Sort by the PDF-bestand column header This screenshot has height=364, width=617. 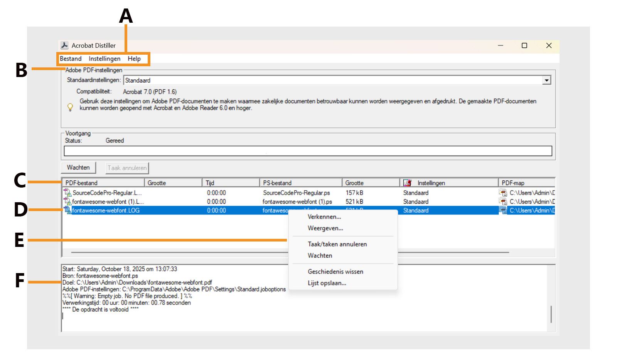click(x=103, y=183)
